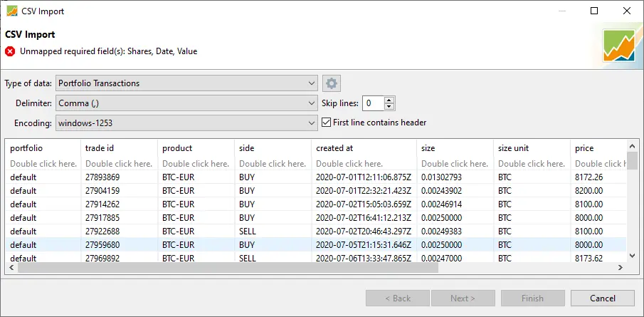Click mapping placeholder under portfolio column
Image resolution: width=644 pixels, height=317 pixels.
click(43, 164)
